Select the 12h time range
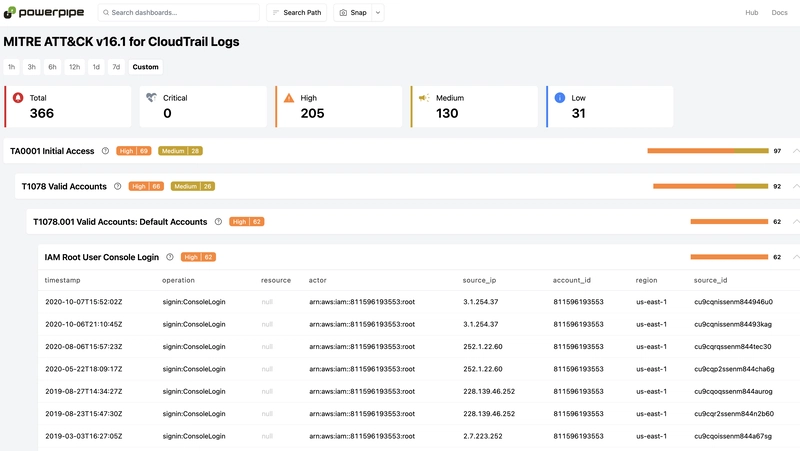The image size is (800, 451). (x=74, y=67)
